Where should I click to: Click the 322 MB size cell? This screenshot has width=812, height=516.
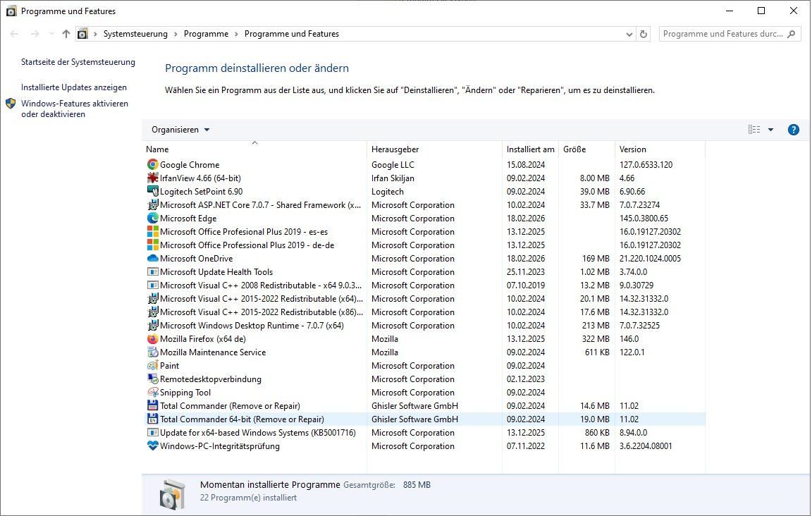click(x=596, y=339)
